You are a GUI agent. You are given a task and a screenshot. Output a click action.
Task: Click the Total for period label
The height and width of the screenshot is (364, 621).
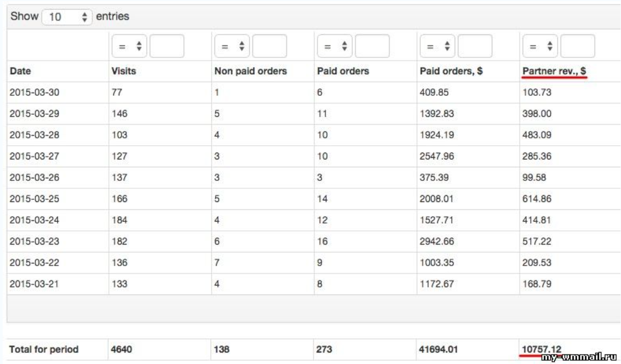44,350
